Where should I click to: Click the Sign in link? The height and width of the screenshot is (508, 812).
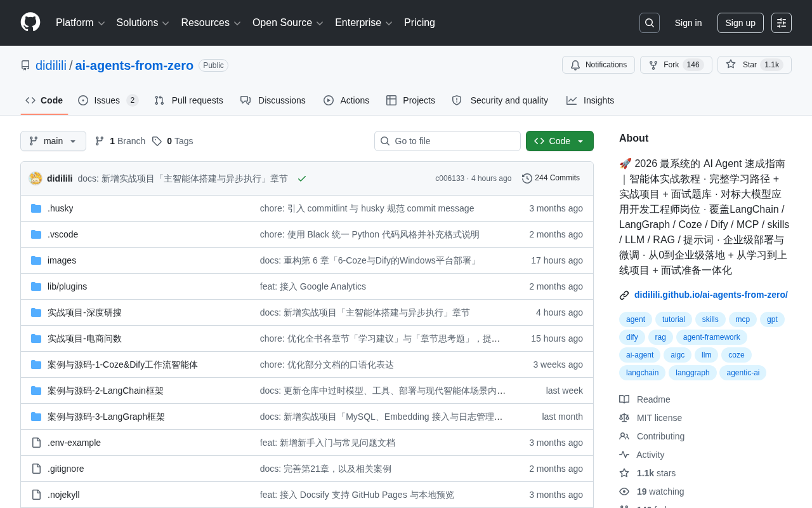coord(688,23)
